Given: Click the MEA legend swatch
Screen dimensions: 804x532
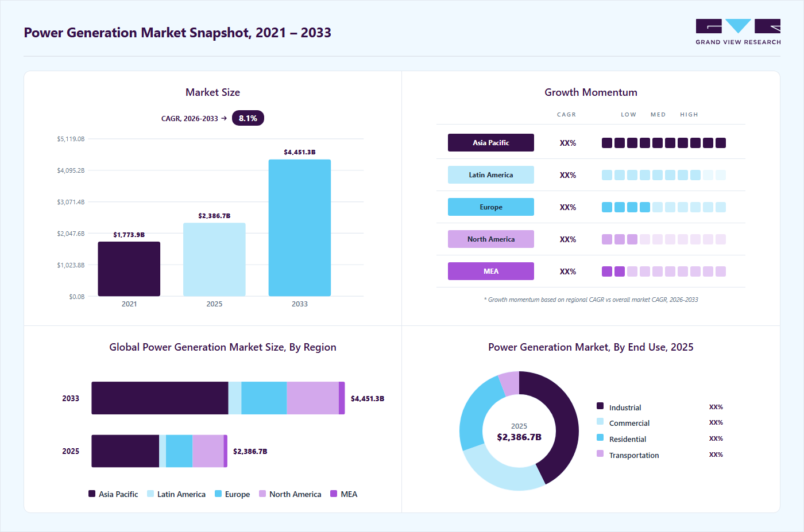Looking at the screenshot, I should click(334, 494).
